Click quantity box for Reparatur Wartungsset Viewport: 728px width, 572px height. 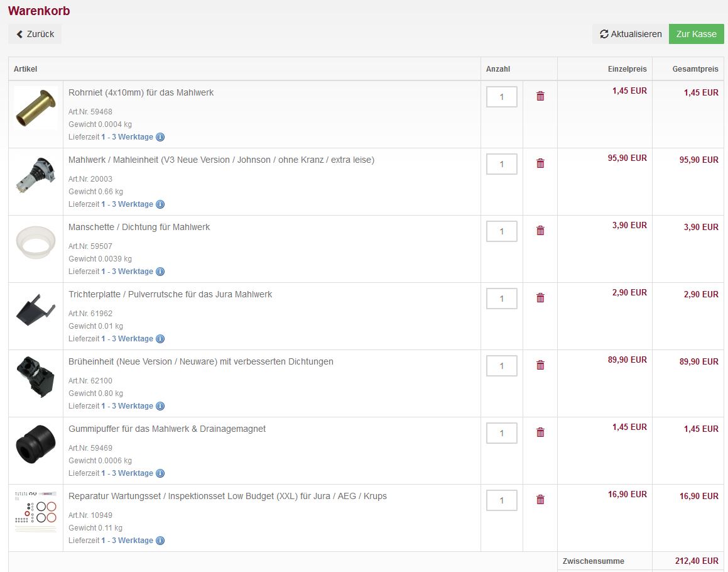[x=501, y=500]
